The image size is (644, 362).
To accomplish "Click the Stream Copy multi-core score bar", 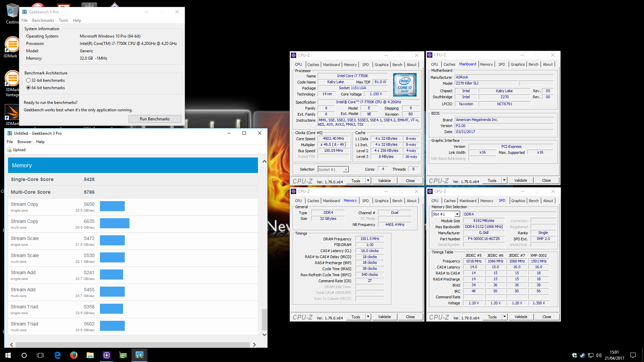I will tap(115, 223).
